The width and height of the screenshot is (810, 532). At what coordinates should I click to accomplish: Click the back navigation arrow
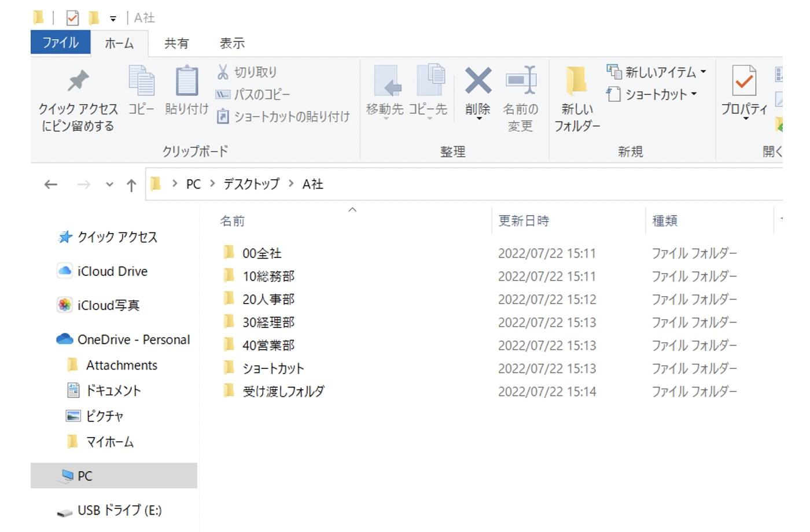coord(50,184)
